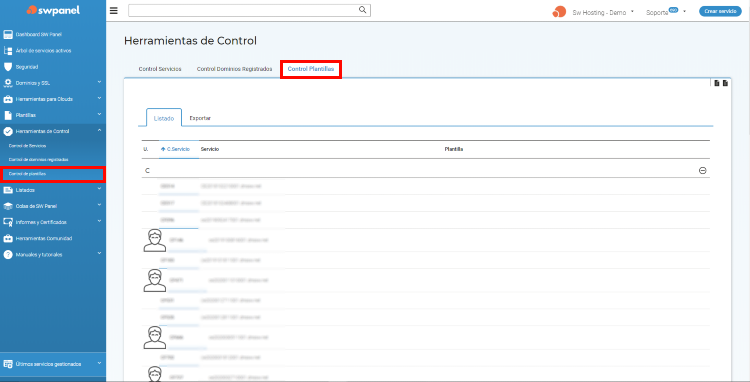Click the Crear servicio button
The height and width of the screenshot is (382, 750).
pyautogui.click(x=720, y=11)
